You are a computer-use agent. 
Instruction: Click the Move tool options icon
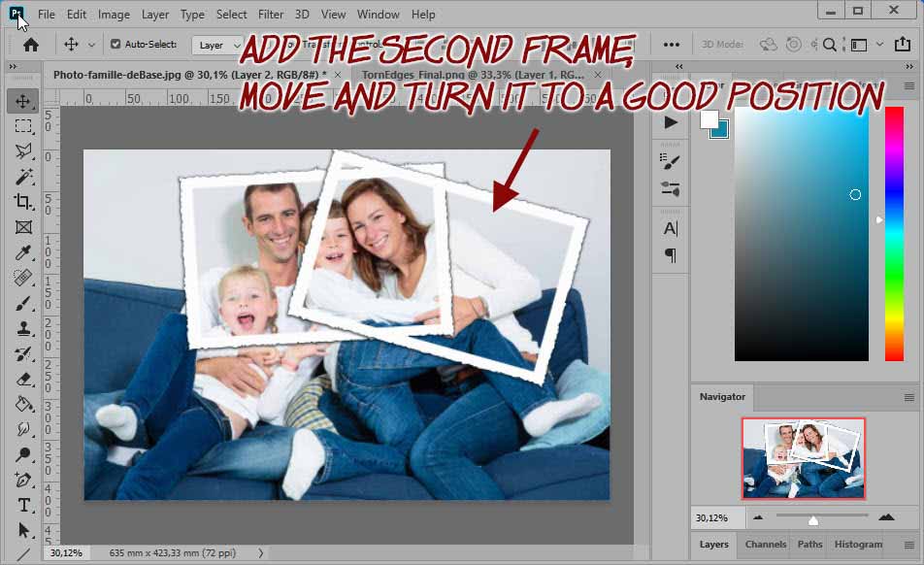(x=71, y=45)
